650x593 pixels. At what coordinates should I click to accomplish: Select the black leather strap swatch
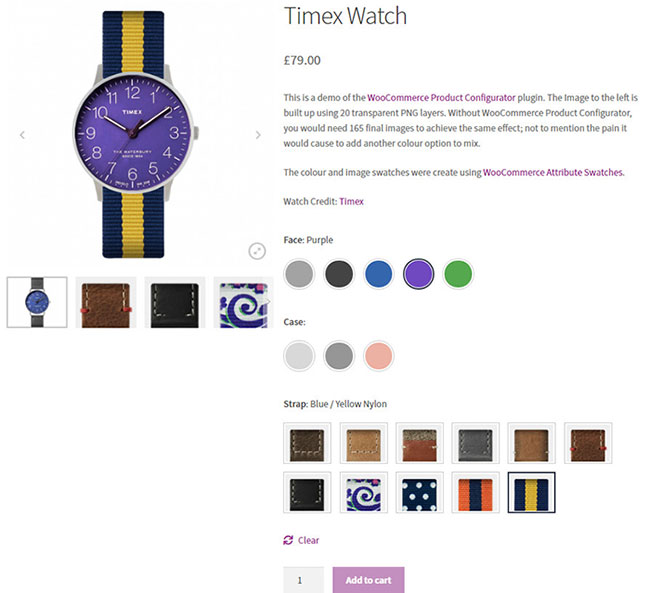[307, 492]
